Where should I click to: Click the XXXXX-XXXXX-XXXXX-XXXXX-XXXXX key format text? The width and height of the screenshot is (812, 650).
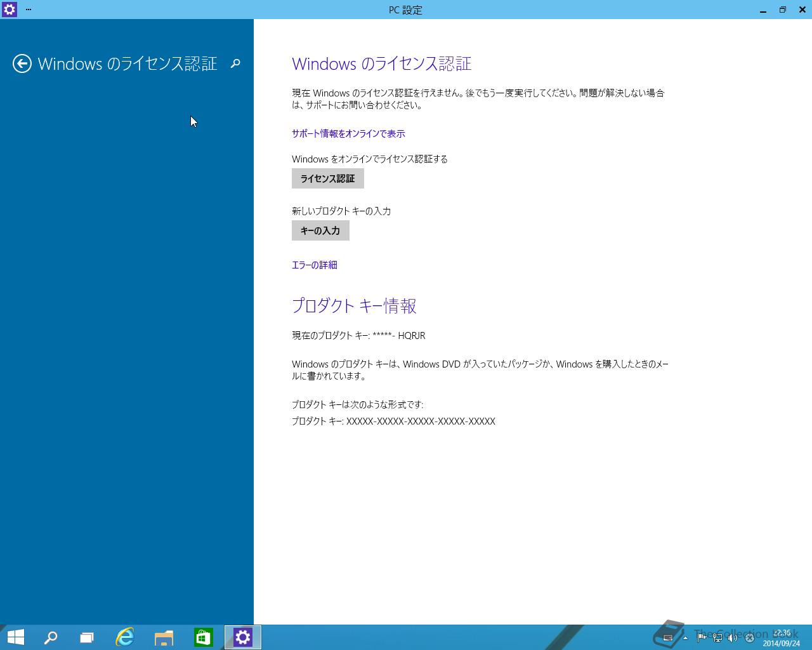(421, 421)
